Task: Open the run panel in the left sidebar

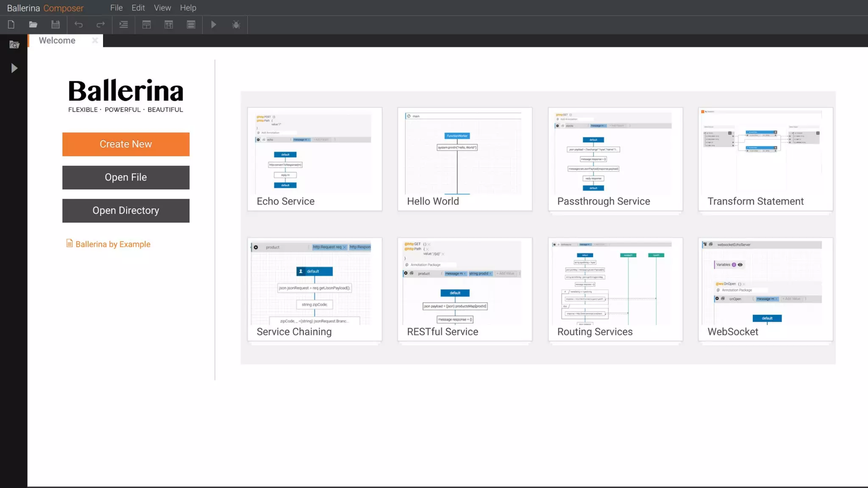Action: pyautogui.click(x=14, y=68)
